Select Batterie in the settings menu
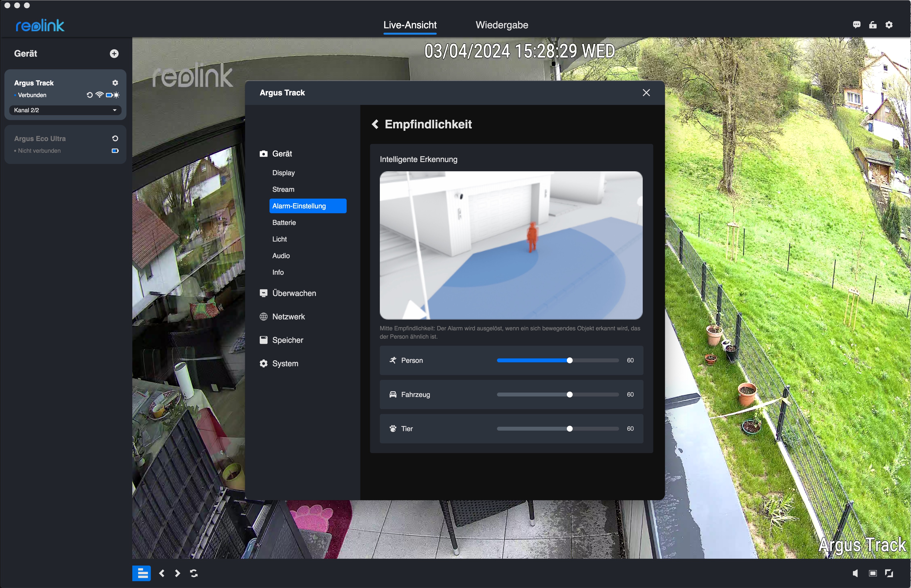The image size is (911, 588). [x=284, y=223]
